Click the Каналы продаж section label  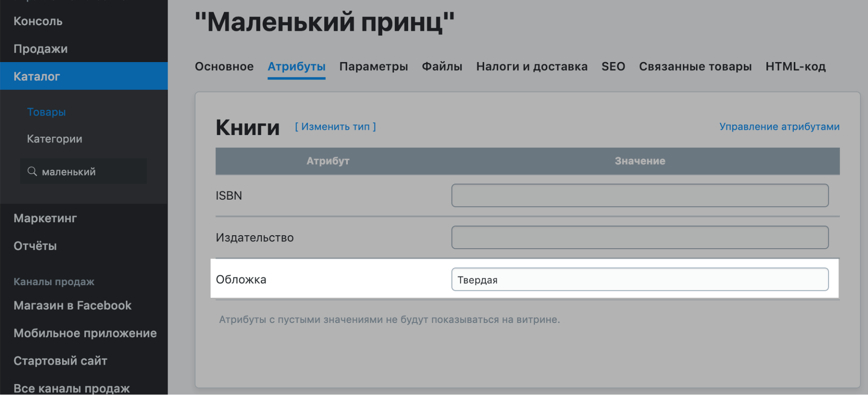54,282
